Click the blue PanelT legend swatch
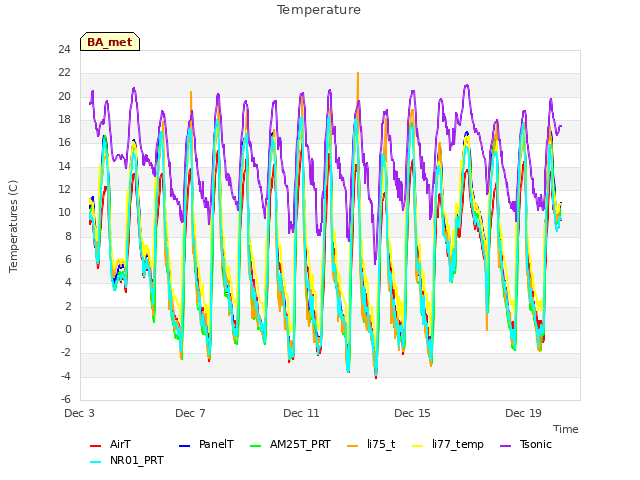Viewport: 640px width, 480px height. pyautogui.click(x=184, y=446)
